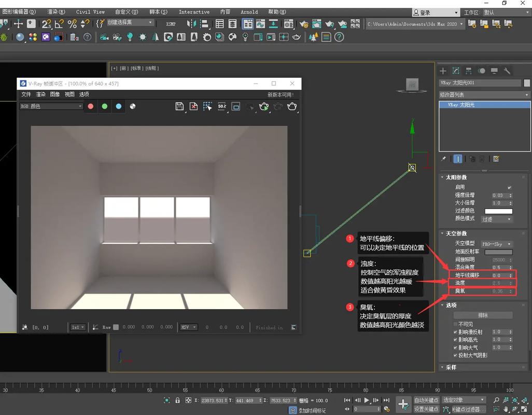This screenshot has height=415, width=532.
Task: Enable the 不可见 checkbox in 选项 rollout
Action: click(455, 324)
